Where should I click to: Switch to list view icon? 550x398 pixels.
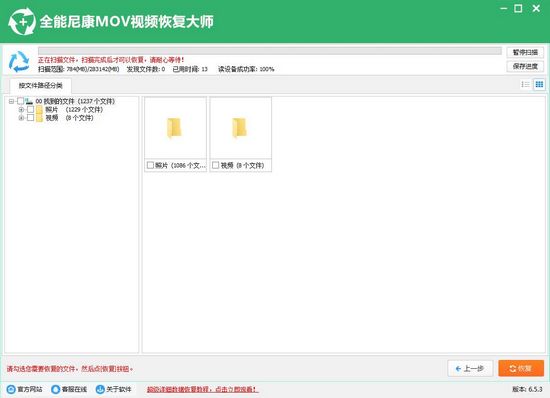(x=525, y=84)
